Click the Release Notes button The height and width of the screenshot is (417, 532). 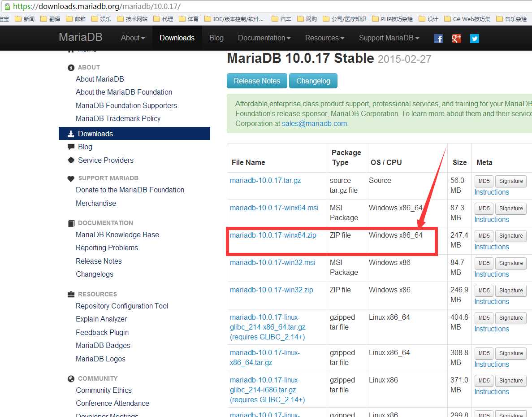tap(257, 81)
